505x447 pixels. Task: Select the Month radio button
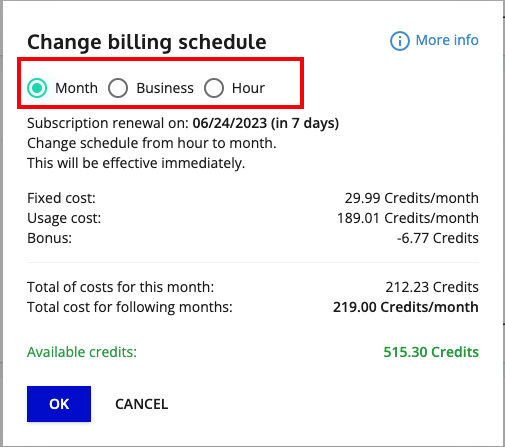tap(37, 88)
